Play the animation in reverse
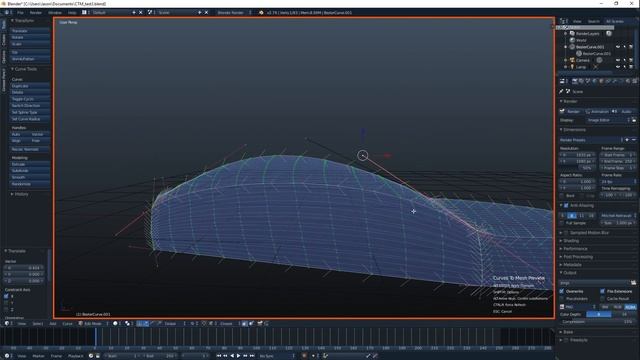The width and height of the screenshot is (640, 360). (x=232, y=356)
